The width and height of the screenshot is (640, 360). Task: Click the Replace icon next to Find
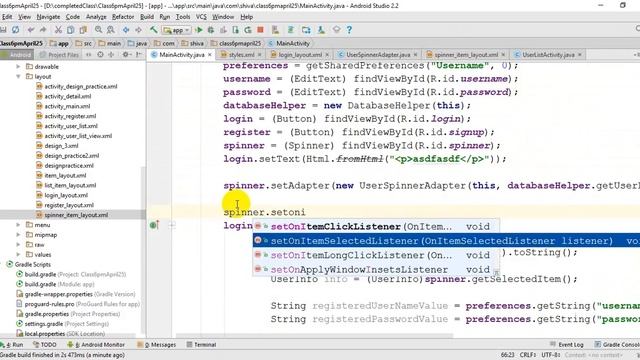[111, 30]
